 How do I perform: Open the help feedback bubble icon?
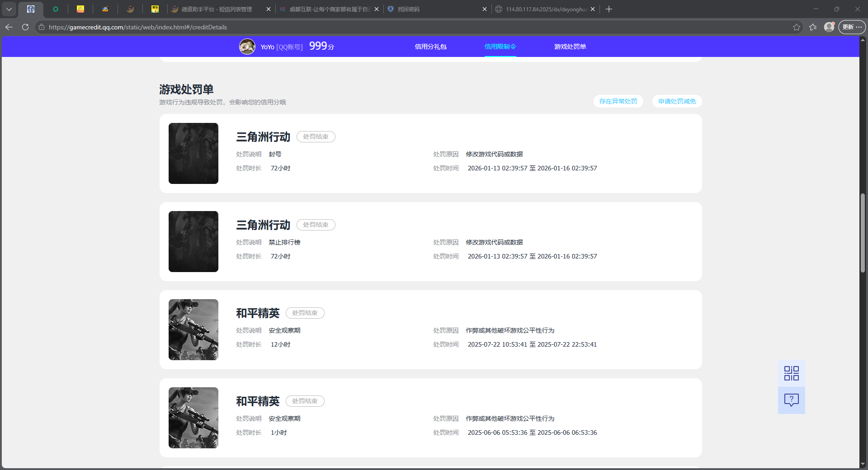[791, 400]
